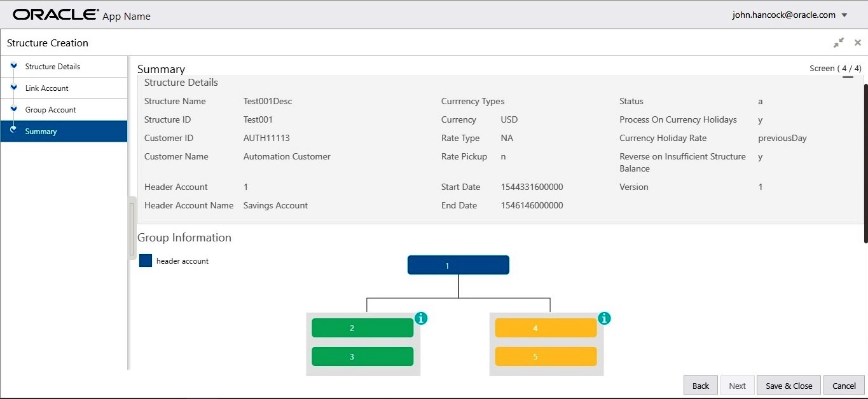Open the john.hancock@oracle.com user dropdown arrow
868x399 pixels.
pyautogui.click(x=844, y=15)
